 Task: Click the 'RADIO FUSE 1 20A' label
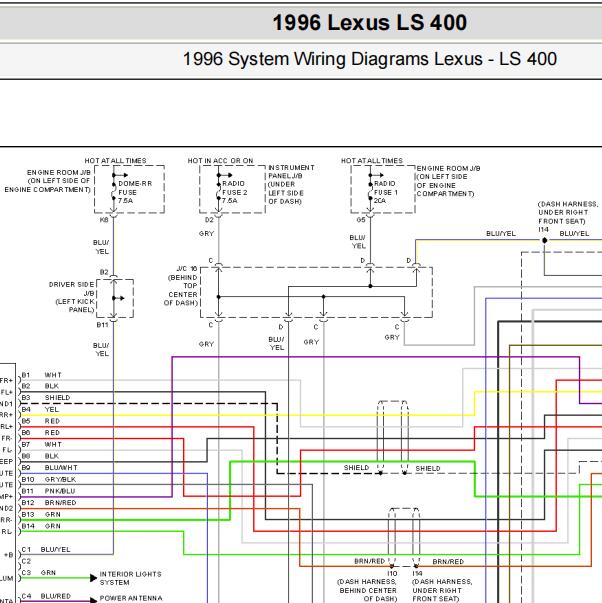tap(385, 192)
